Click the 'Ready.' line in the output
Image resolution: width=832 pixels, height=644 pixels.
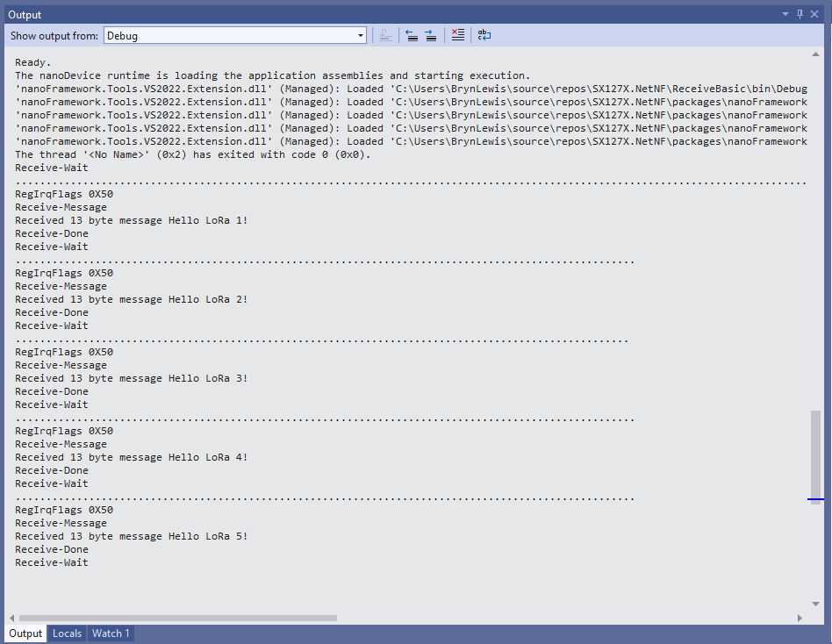coord(33,62)
